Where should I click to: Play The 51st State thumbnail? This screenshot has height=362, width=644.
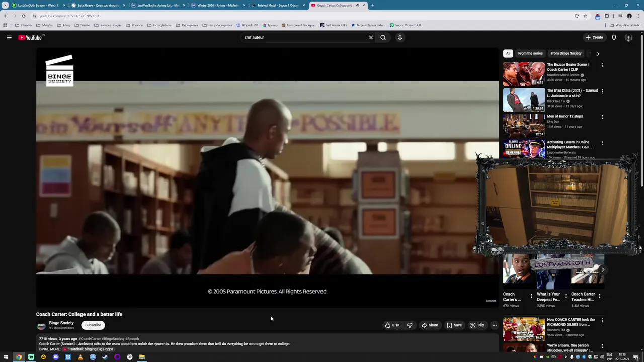point(524,100)
